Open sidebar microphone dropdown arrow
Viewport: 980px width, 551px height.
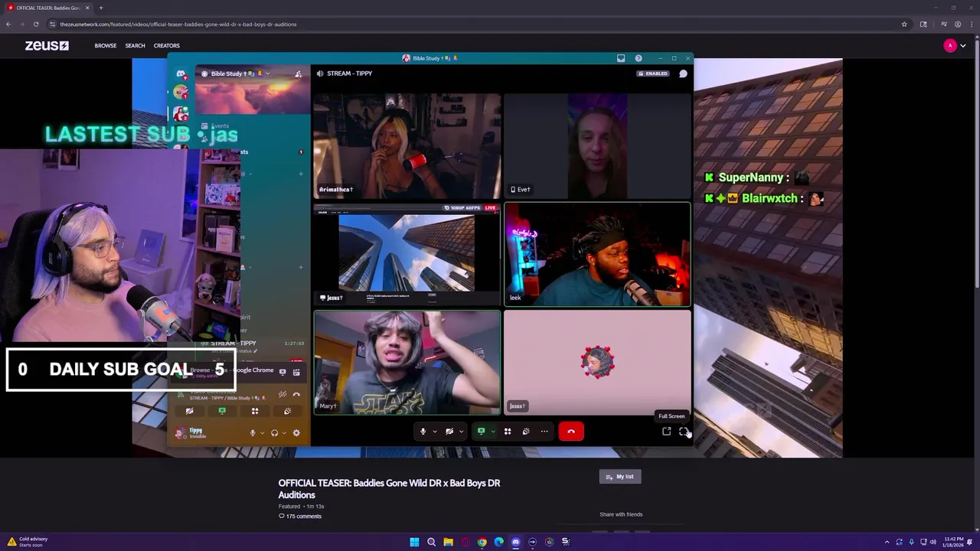(x=263, y=433)
